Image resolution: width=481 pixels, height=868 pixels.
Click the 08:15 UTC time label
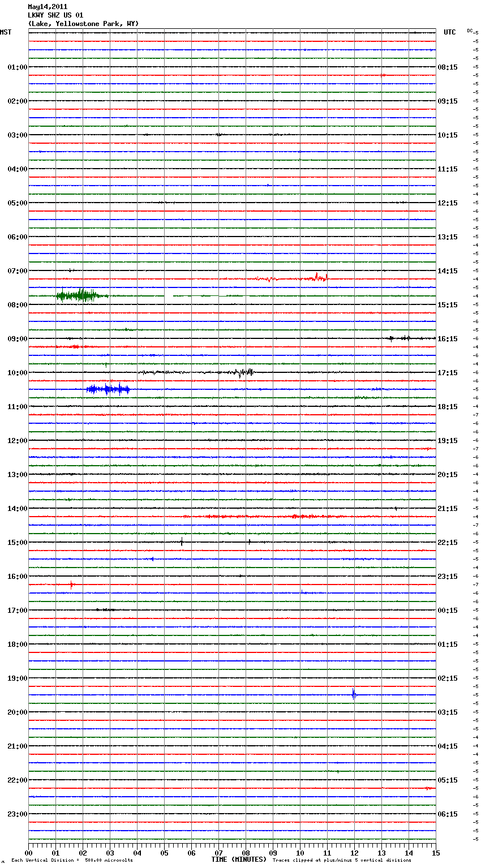[448, 67]
